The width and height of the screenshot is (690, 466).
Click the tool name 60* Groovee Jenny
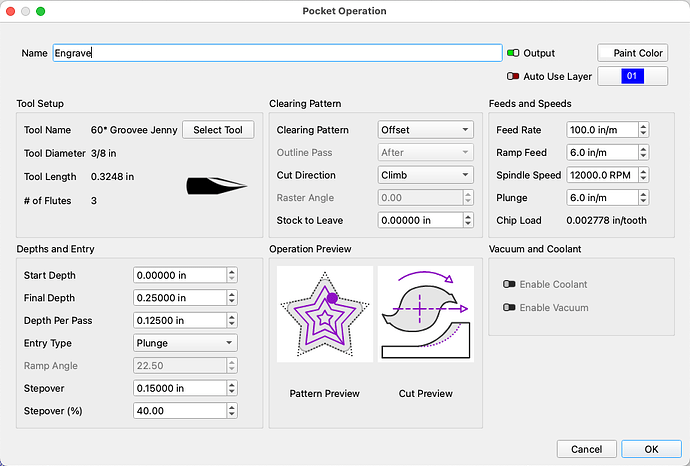pos(134,130)
